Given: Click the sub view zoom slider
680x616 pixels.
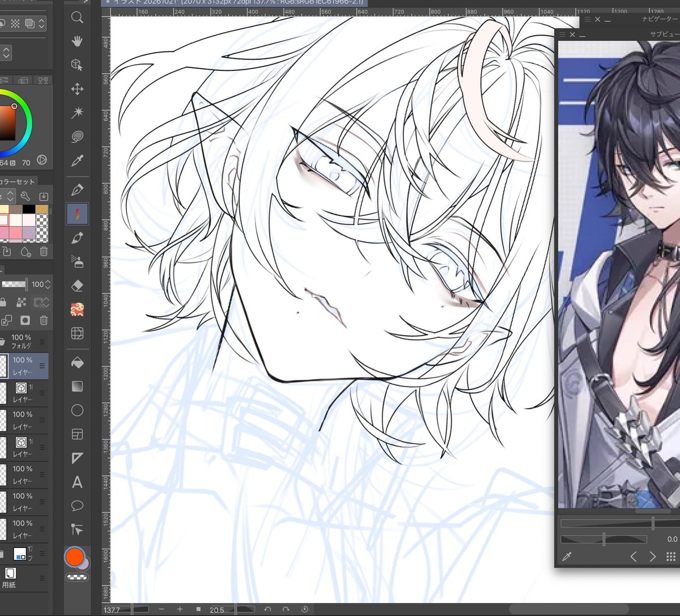Looking at the screenshot, I should (x=620, y=522).
